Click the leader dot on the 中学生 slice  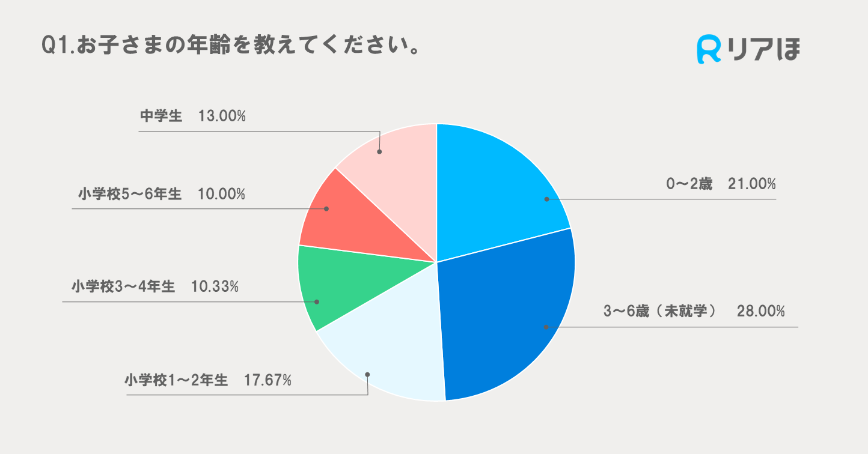click(379, 152)
